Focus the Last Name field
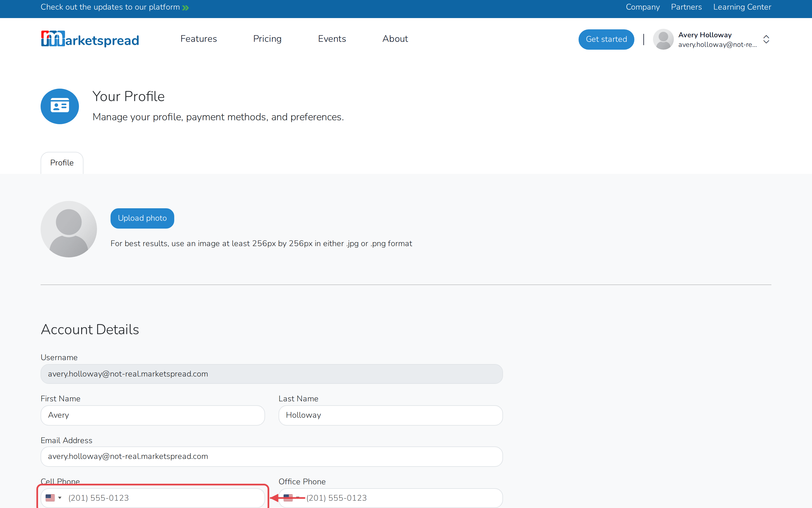This screenshot has width=812, height=508. pos(390,415)
